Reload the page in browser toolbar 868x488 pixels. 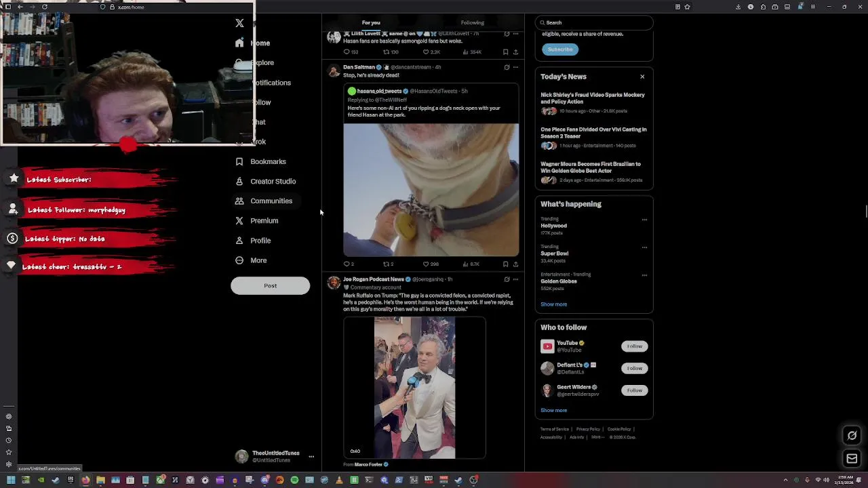tap(44, 7)
